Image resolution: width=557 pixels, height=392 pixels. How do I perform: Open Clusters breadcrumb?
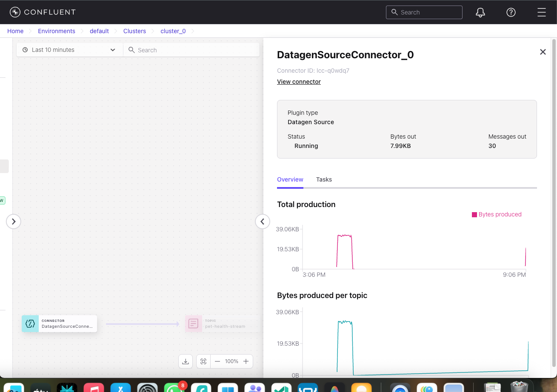click(134, 31)
